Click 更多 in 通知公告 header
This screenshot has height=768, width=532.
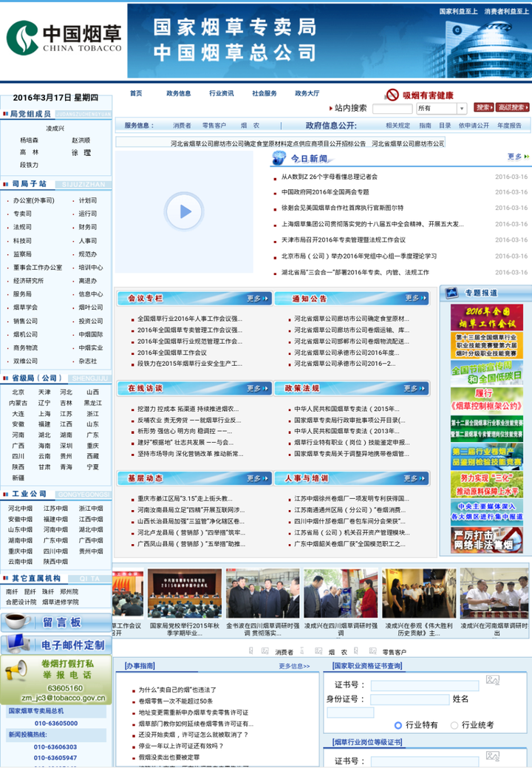tap(415, 298)
